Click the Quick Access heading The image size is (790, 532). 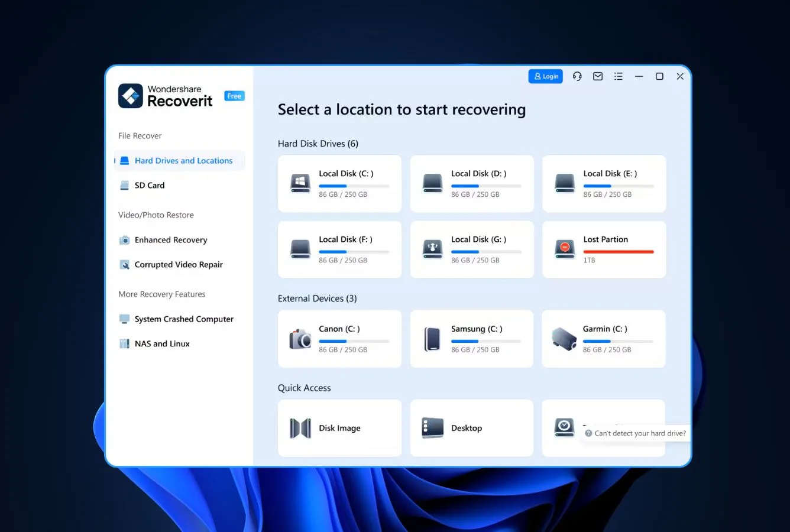pos(305,388)
